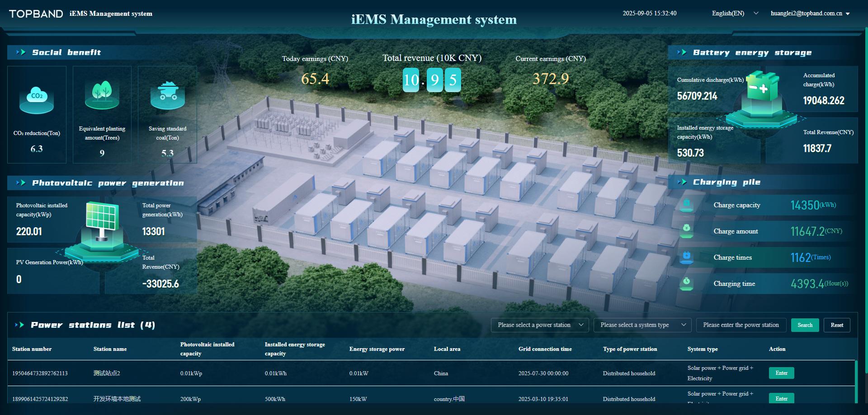Click station number 1899061425724129282
868x415 pixels.
40,399
